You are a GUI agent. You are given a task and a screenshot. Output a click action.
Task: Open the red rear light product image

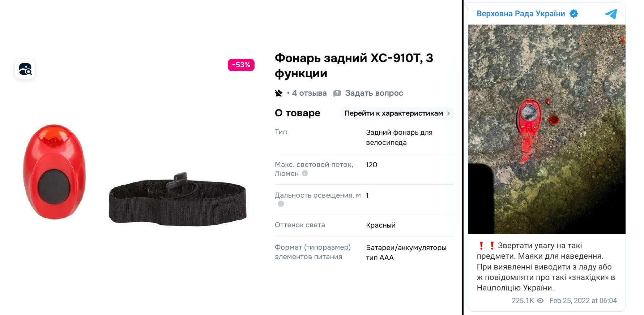[55, 172]
